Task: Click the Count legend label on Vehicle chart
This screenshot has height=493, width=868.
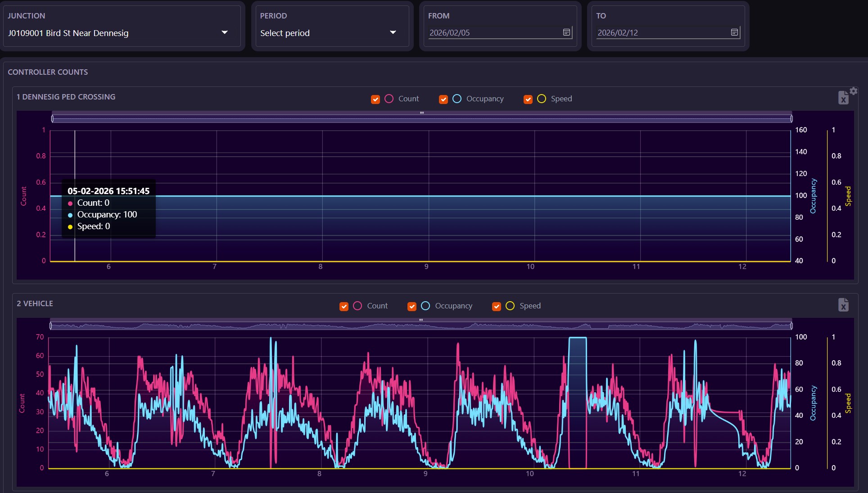Action: 376,306
